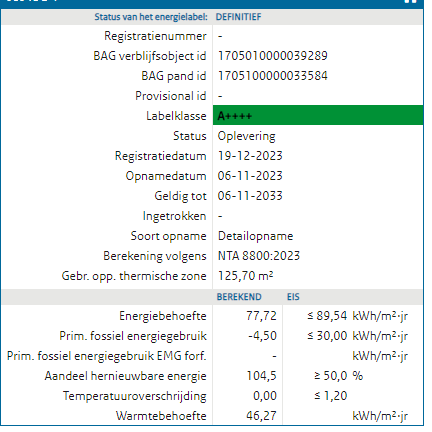Click the 'Gebr. opp. thermische zone' label
This screenshot has width=432, height=432.
[x=134, y=276]
